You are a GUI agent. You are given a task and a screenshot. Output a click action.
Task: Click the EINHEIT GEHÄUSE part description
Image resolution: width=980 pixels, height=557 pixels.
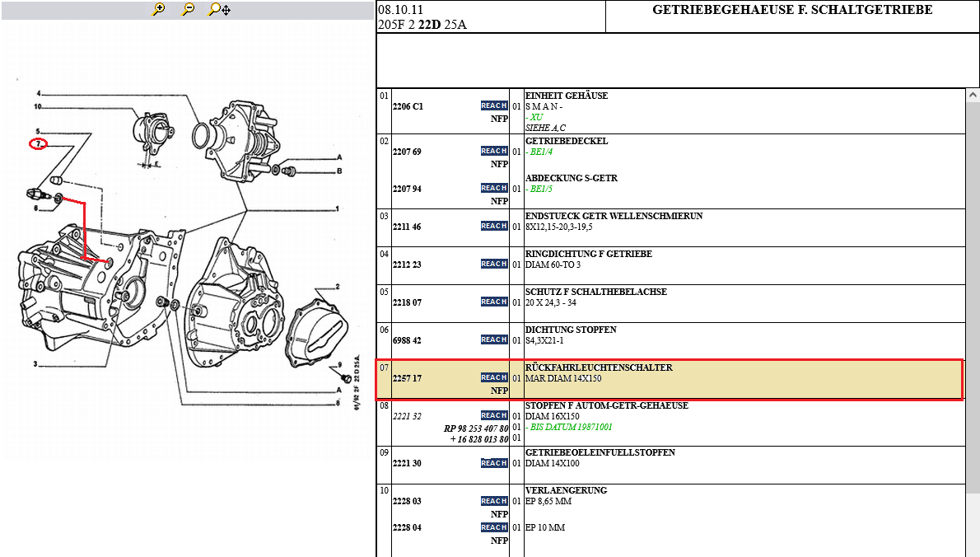(567, 96)
